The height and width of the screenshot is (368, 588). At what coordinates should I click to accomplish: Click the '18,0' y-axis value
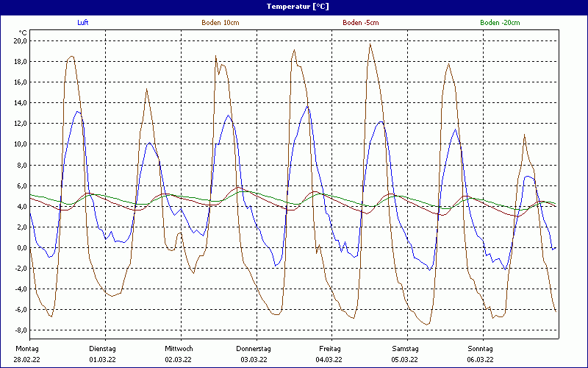pos(21,62)
